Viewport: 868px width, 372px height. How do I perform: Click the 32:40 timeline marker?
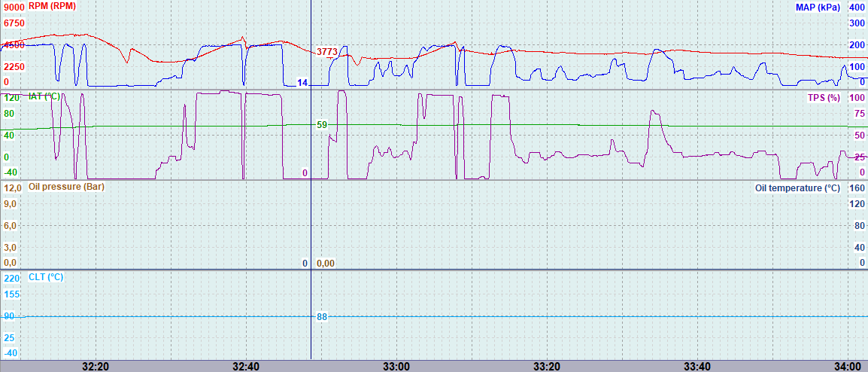click(246, 366)
